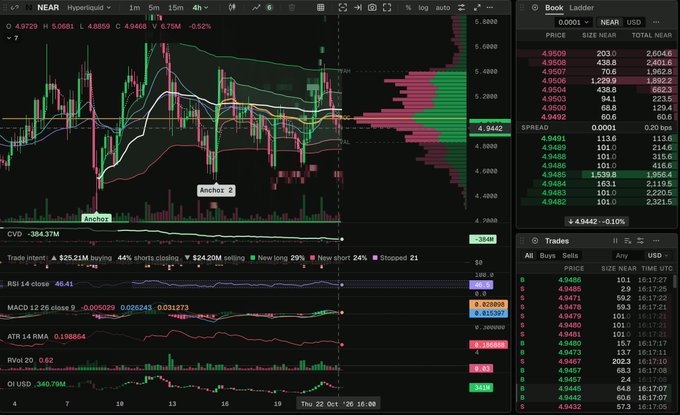Click the SPREAD row showing 0.20 bps
This screenshot has height=415, width=680.
click(x=596, y=127)
